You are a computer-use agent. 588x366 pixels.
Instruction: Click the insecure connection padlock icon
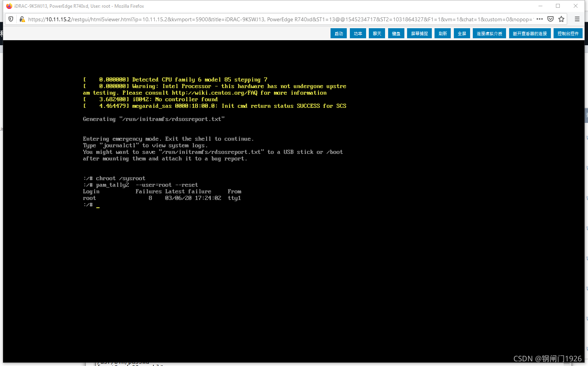click(22, 19)
